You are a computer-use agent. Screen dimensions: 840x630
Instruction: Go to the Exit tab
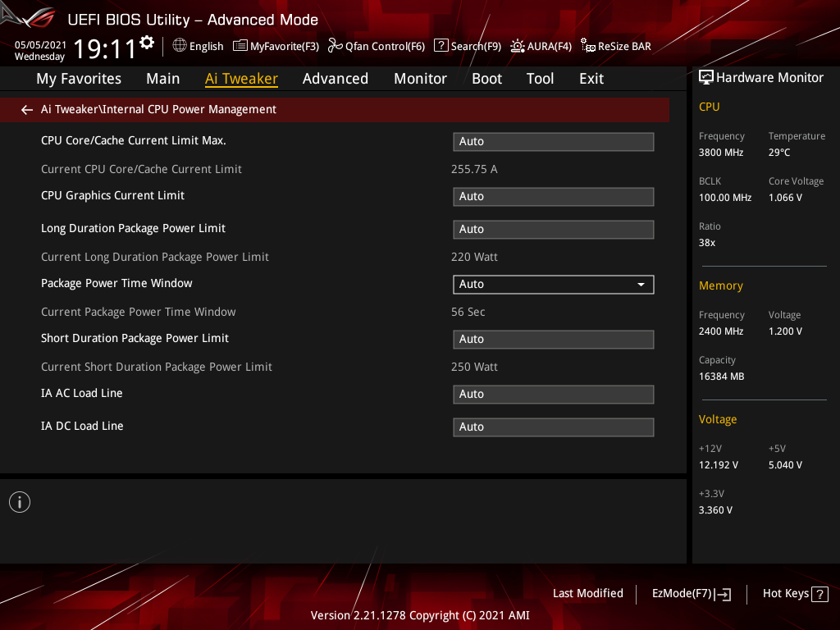coord(591,79)
